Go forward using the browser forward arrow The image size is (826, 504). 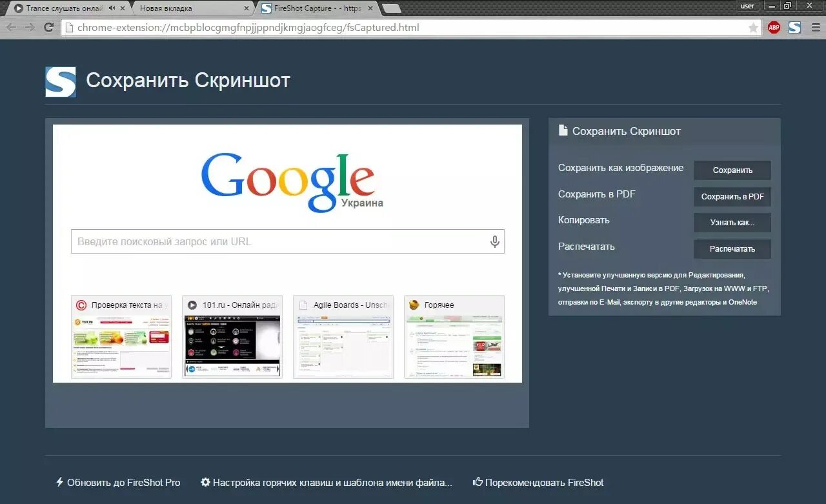[30, 27]
